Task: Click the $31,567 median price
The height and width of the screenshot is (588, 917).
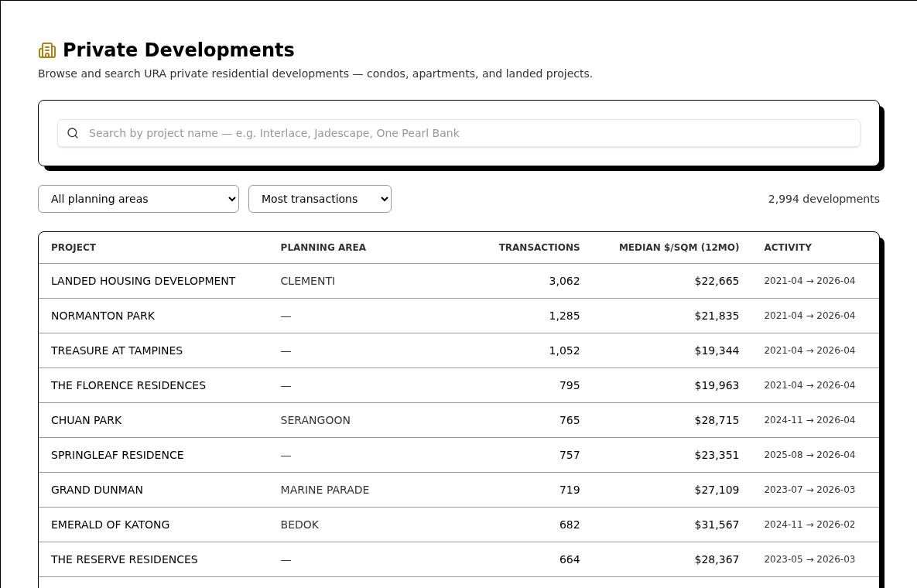Action: [x=717, y=525]
